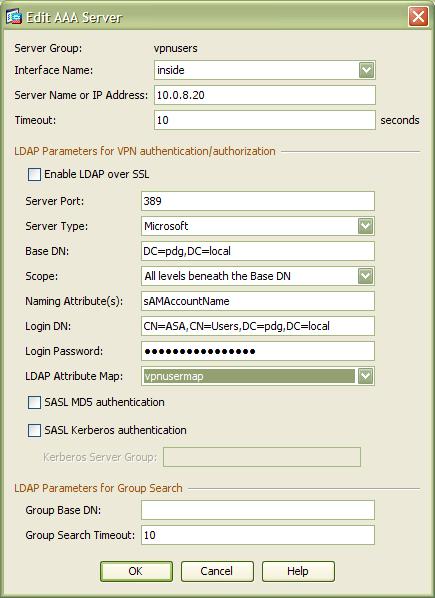Click the Cancel button
The width and height of the screenshot is (435, 598).
(217, 571)
